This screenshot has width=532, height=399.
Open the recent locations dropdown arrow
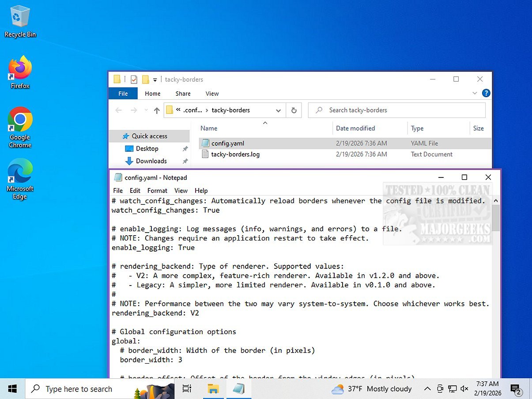[x=146, y=110]
